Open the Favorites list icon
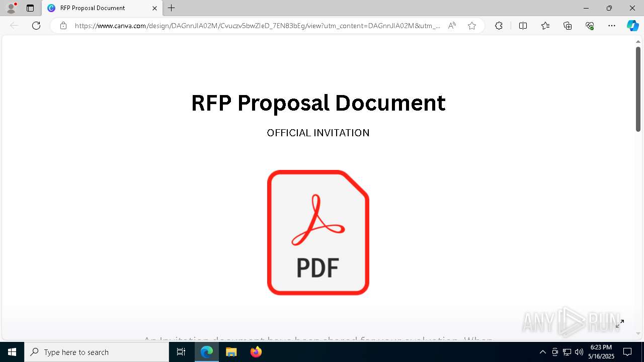The height and width of the screenshot is (362, 644). [x=545, y=26]
